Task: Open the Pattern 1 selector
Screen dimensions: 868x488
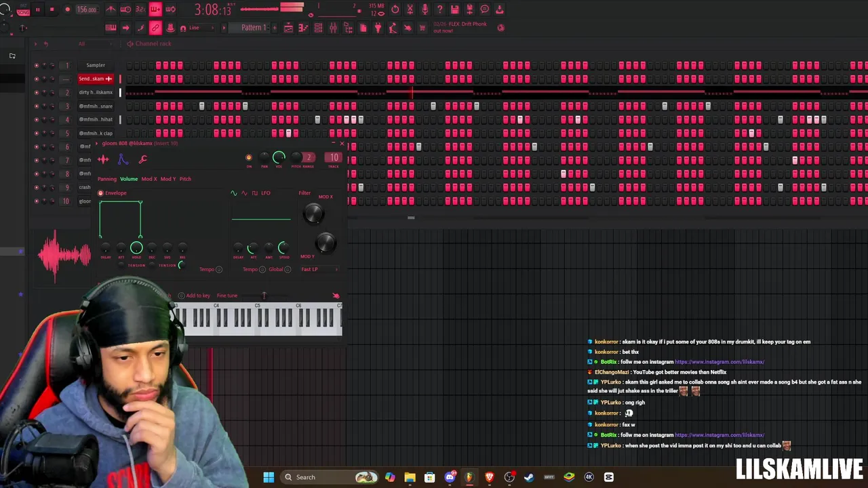Action: point(254,28)
